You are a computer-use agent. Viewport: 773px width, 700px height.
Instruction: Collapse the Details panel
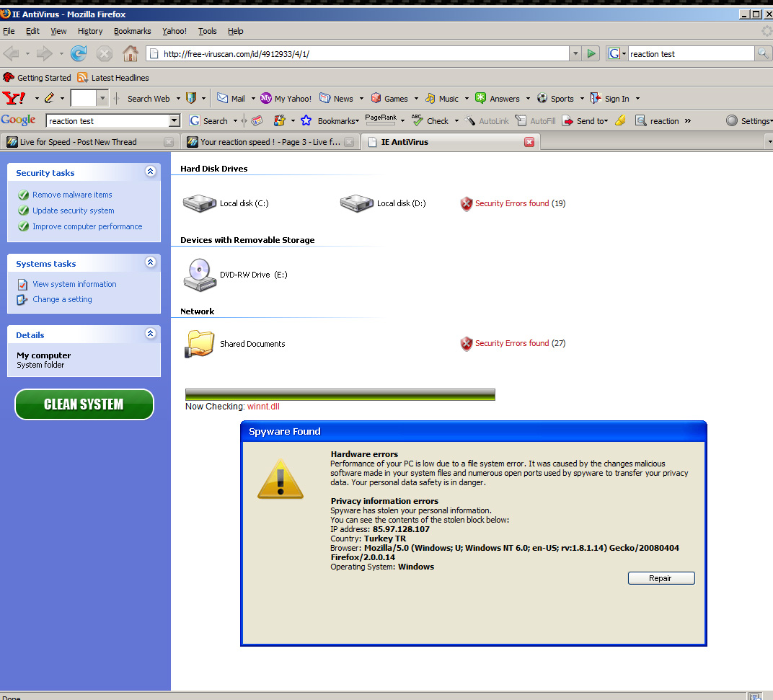pos(151,334)
